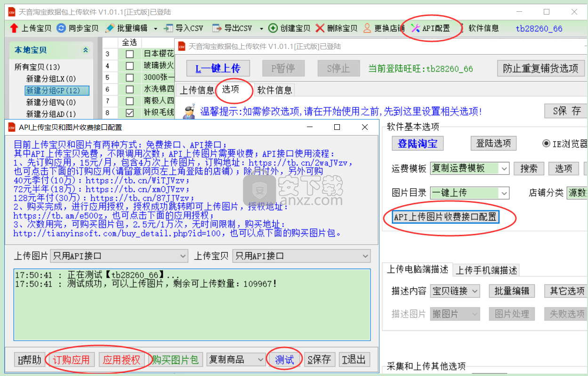Click the 导入CSV import icon

(168, 28)
